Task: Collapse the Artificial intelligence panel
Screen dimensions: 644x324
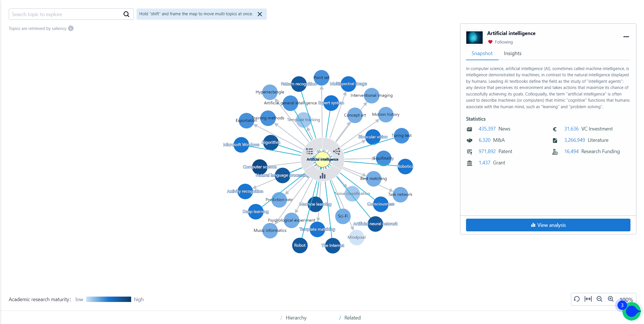Action: (x=626, y=37)
